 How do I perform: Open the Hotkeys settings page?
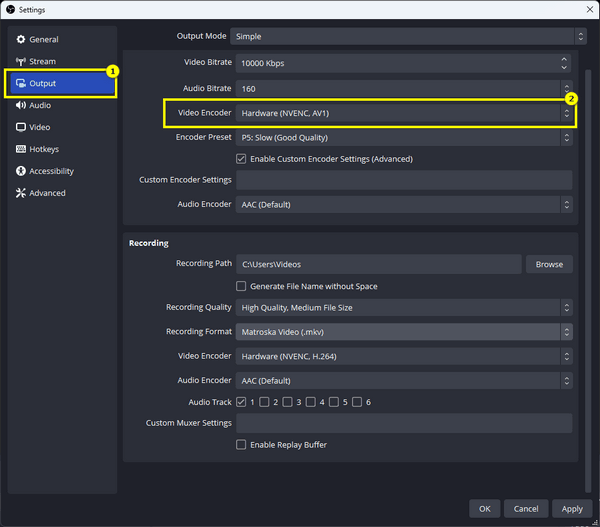(62, 149)
